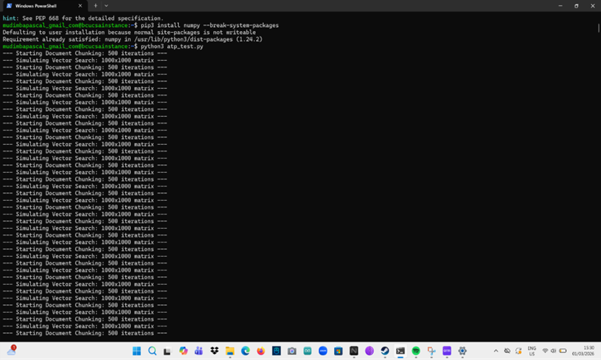Open the Windows Start menu
601x360 pixels.
pyautogui.click(x=137, y=351)
